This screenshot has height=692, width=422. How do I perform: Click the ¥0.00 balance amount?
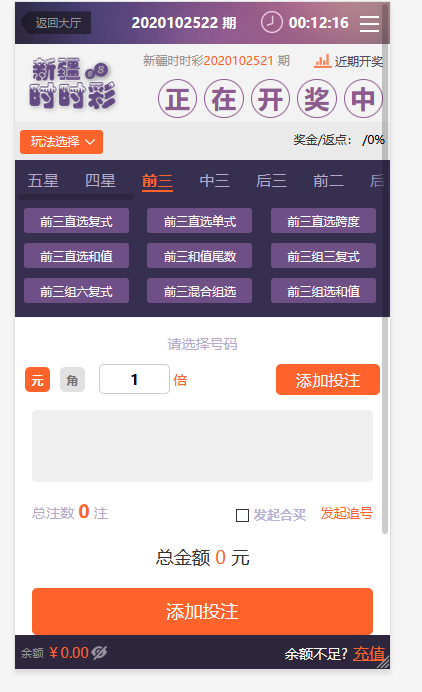(x=69, y=653)
